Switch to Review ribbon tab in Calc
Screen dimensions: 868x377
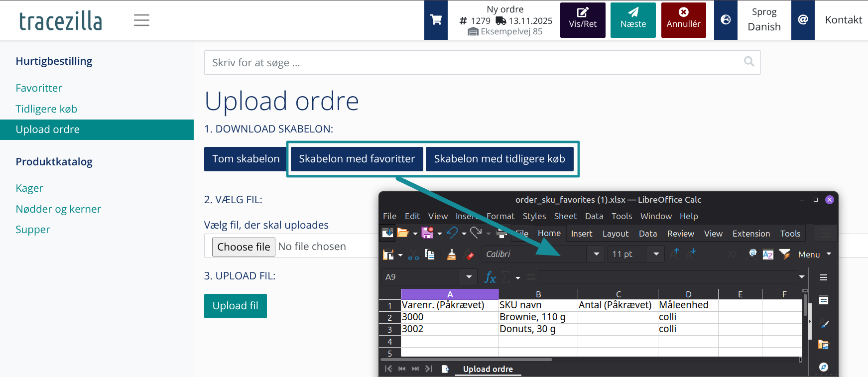(x=681, y=234)
